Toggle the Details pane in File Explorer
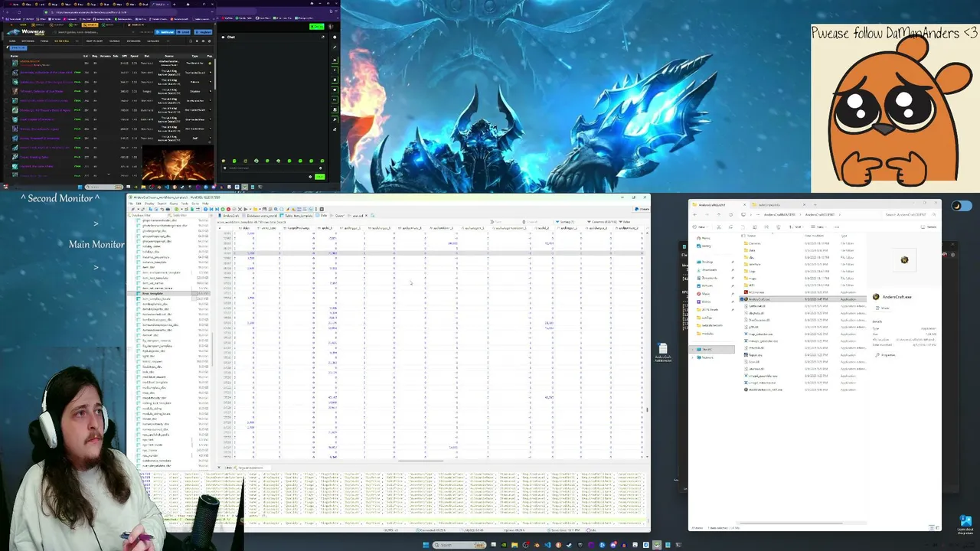Image resolution: width=980 pixels, height=551 pixels. click(929, 227)
